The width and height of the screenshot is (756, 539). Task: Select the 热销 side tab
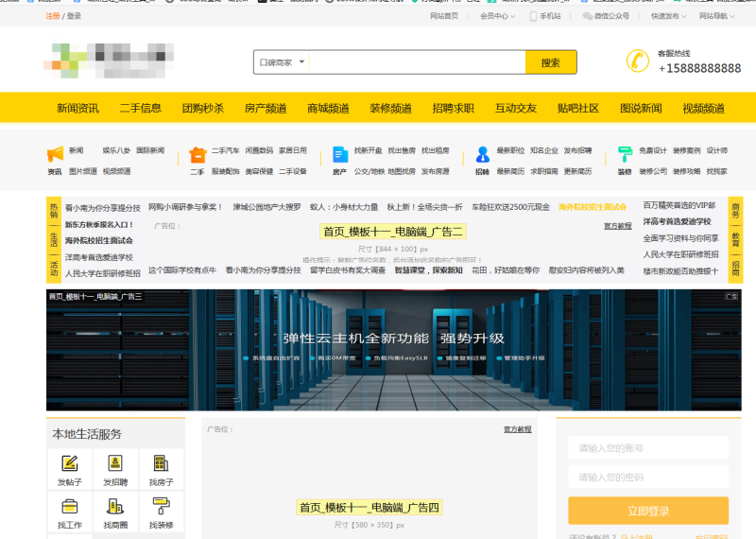[54, 210]
